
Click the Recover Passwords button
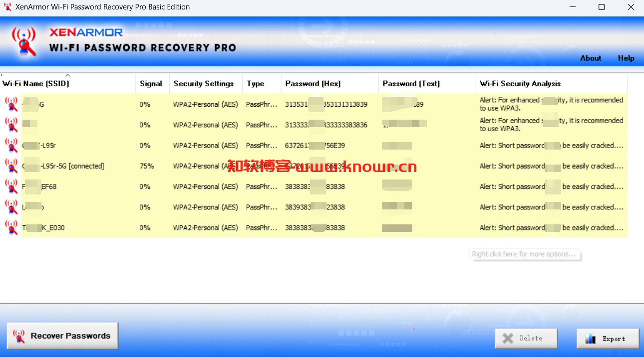(62, 336)
